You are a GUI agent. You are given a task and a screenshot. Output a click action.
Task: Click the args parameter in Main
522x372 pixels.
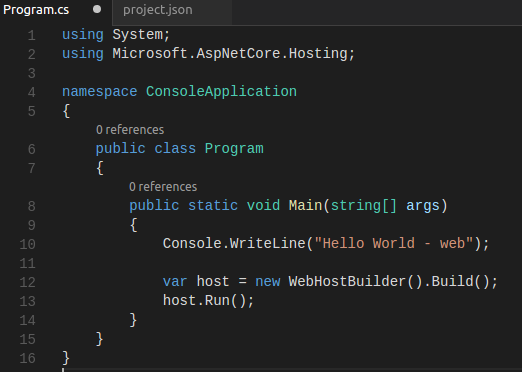[x=423, y=206]
